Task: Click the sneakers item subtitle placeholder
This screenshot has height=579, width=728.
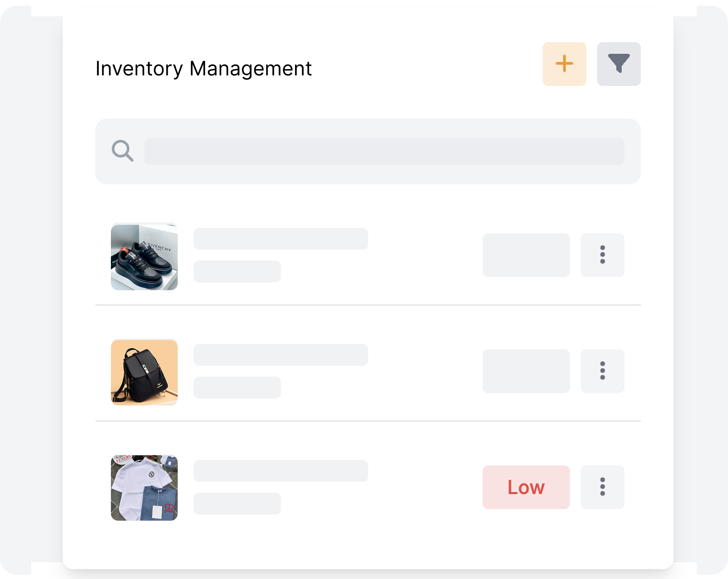Action: (237, 271)
